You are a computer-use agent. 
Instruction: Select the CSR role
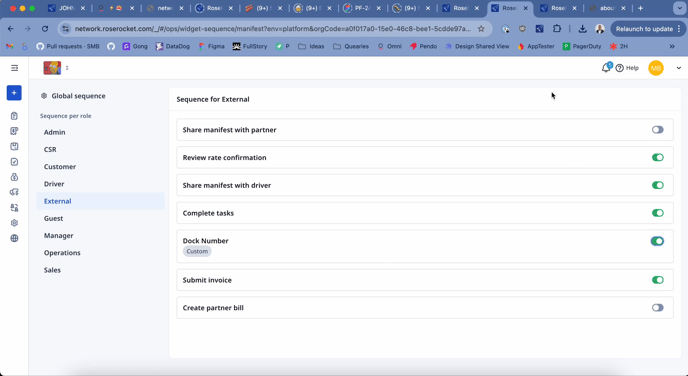click(x=100, y=149)
